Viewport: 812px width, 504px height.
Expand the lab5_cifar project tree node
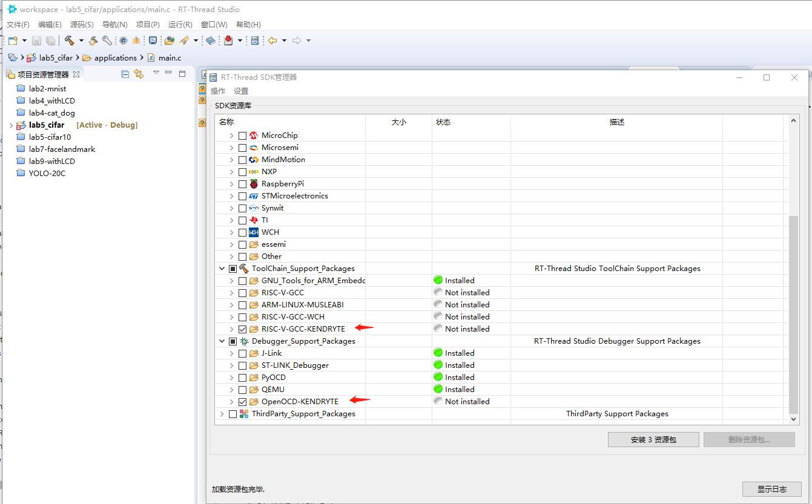pos(11,125)
